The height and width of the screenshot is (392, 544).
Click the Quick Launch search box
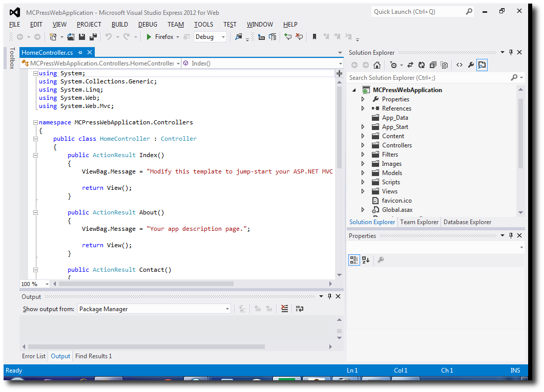click(x=423, y=12)
